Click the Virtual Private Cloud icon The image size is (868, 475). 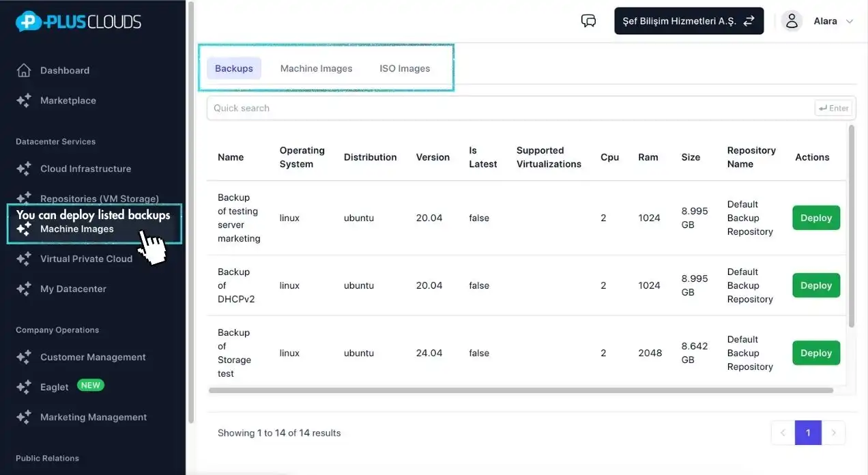24,259
